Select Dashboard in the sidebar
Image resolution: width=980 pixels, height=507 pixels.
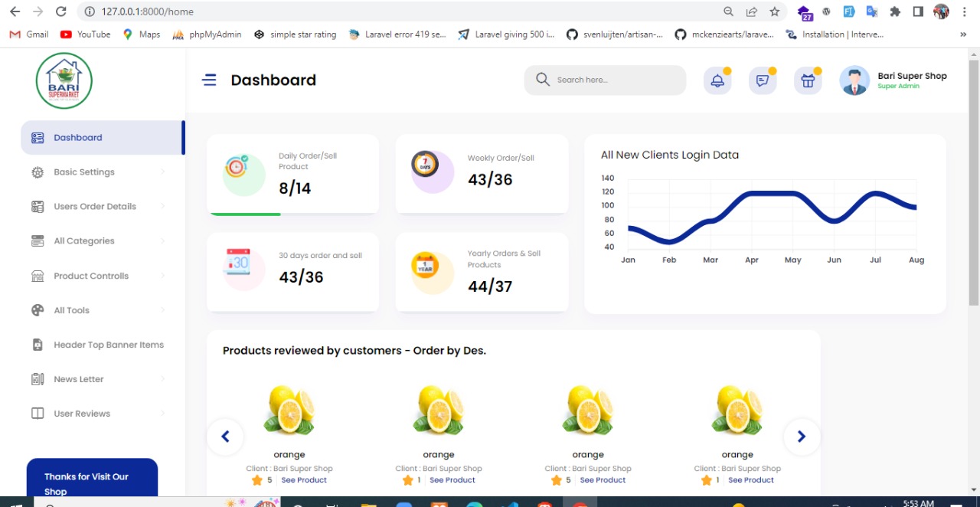[x=78, y=138]
